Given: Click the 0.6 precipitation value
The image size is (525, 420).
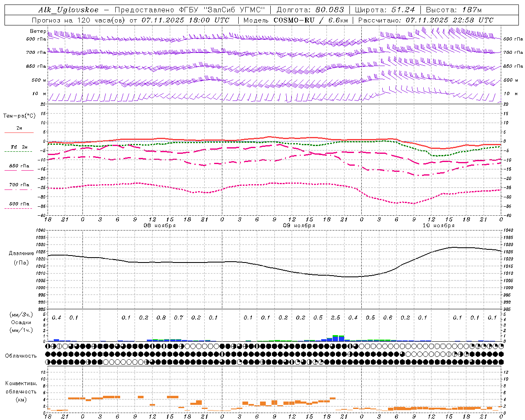Looking at the screenshot, I should 388,317.
